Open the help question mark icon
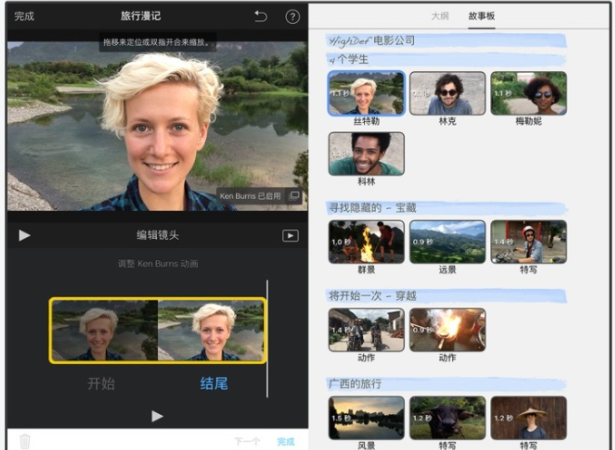Image resolution: width=615 pixels, height=450 pixels. pos(292,17)
